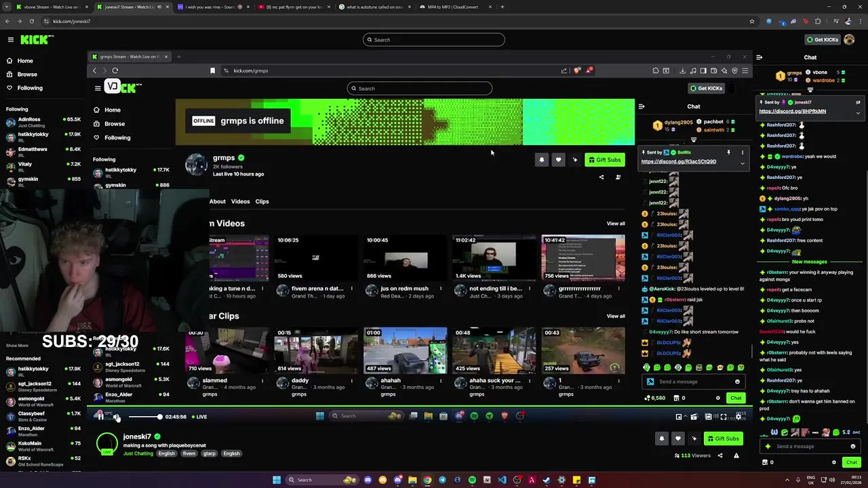This screenshot has height=488, width=868.
Task: Open emoji picker in outer chat input
Action: tap(852, 447)
